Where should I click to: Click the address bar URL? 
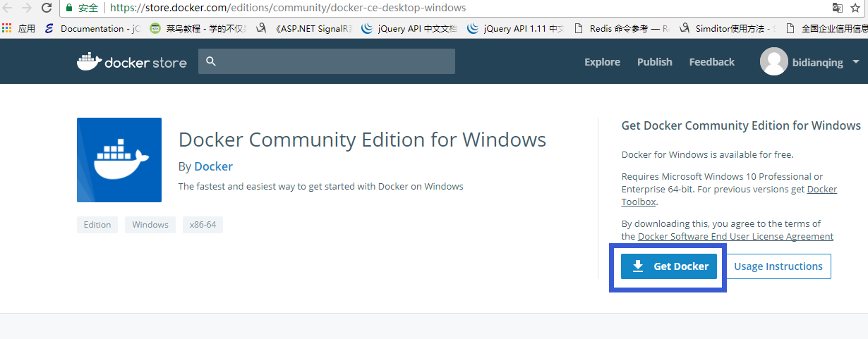click(x=288, y=8)
